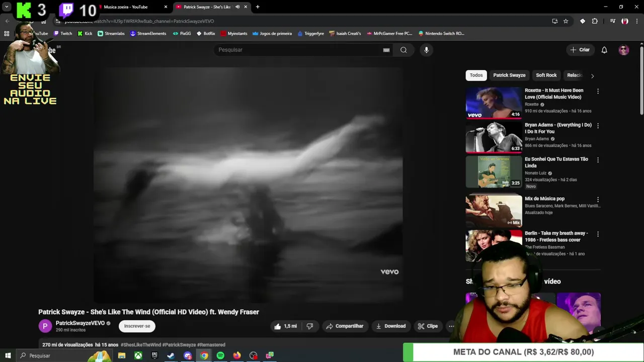644x362 pixels.
Task: Open options for Mix de Música pop
Action: [x=598, y=200]
